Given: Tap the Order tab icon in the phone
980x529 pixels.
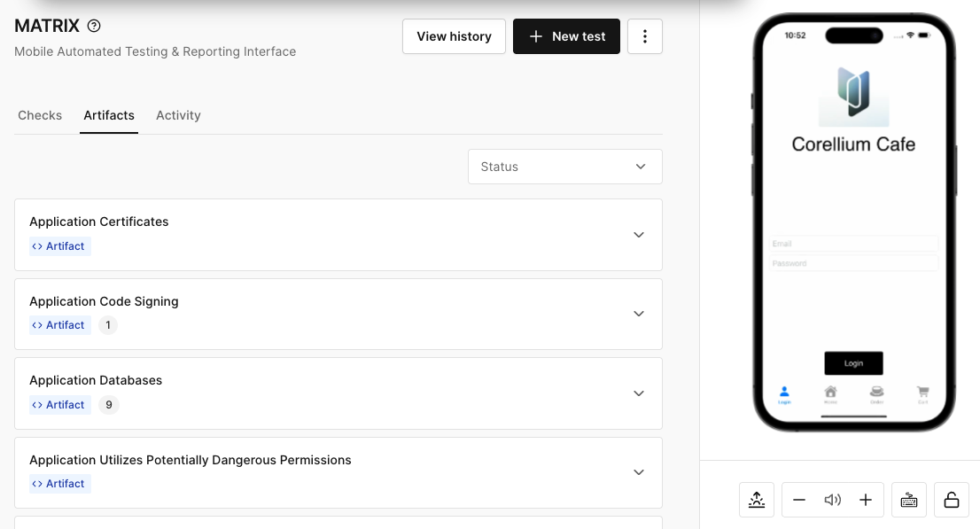Looking at the screenshot, I should tap(877, 394).
